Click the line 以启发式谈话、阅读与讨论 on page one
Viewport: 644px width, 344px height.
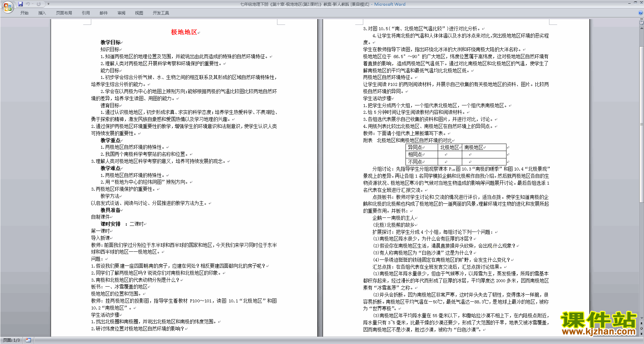click(x=150, y=203)
